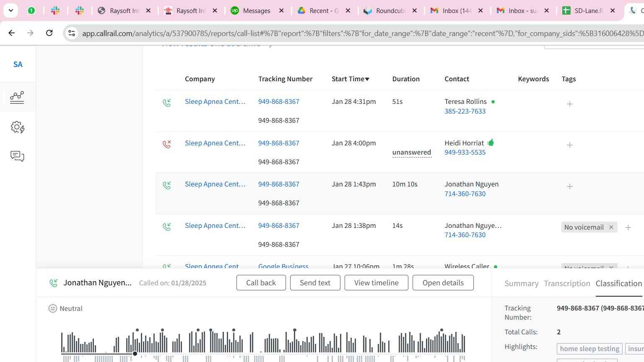This screenshot has height=362, width=644.
Task: Add another tag next to No voicemail tag
Action: [x=628, y=228]
